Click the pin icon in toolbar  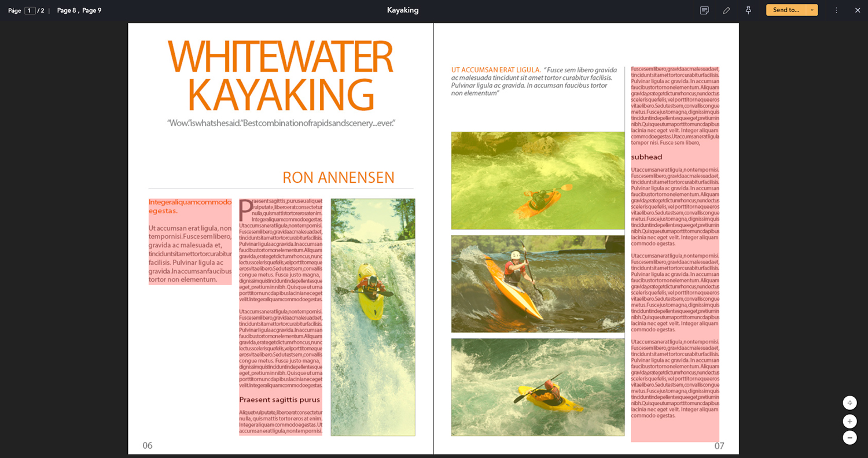tap(748, 10)
